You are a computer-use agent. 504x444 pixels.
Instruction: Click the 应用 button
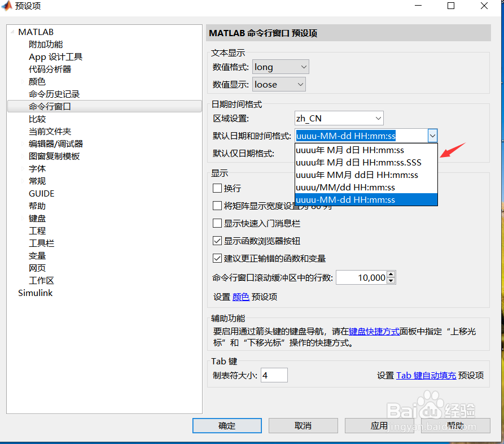pyautogui.click(x=379, y=426)
